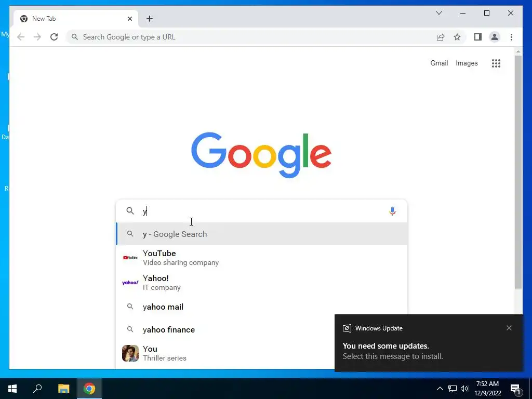Open the 'You need some updates' message
The height and width of the screenshot is (399, 532).
click(x=393, y=351)
